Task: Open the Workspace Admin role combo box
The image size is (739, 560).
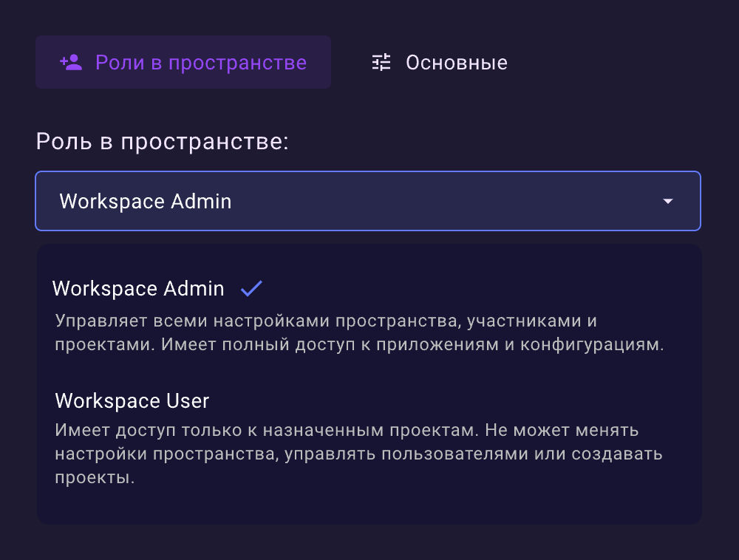Action: click(x=368, y=201)
